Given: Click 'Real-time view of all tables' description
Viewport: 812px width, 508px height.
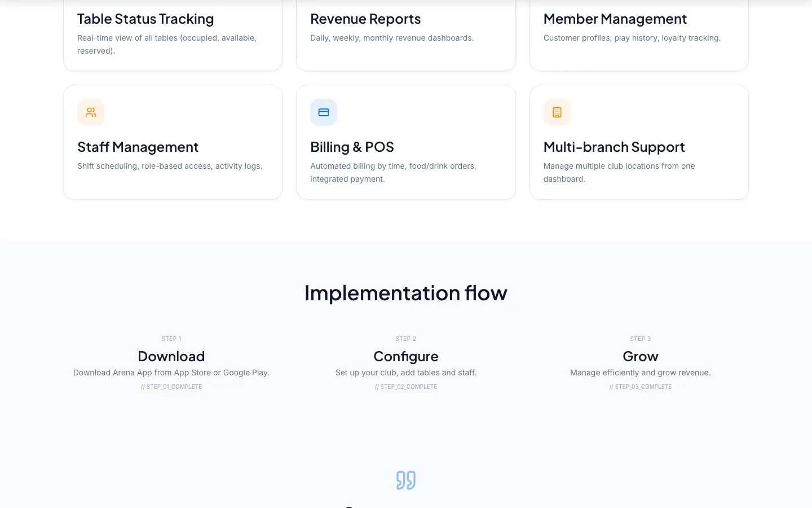Looking at the screenshot, I should (167, 44).
